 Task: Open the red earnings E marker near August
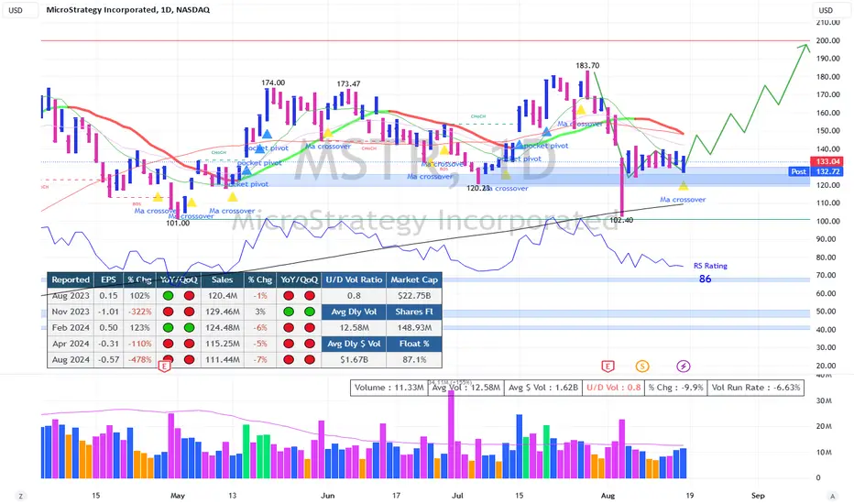(608, 367)
